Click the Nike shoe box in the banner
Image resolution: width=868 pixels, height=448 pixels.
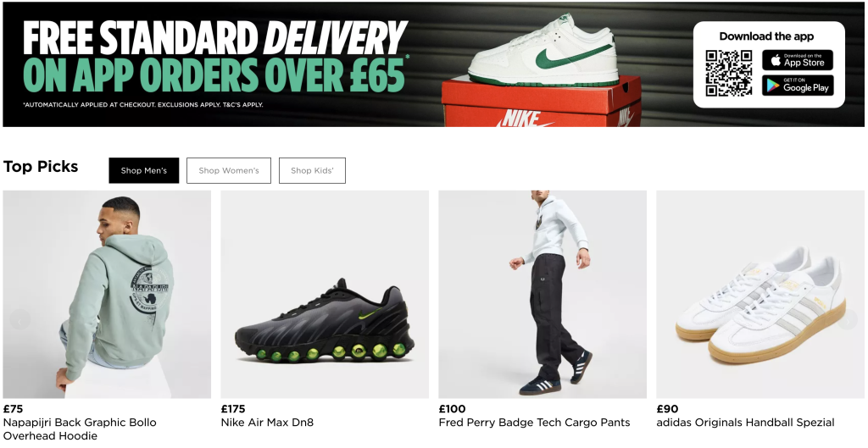coord(541,102)
